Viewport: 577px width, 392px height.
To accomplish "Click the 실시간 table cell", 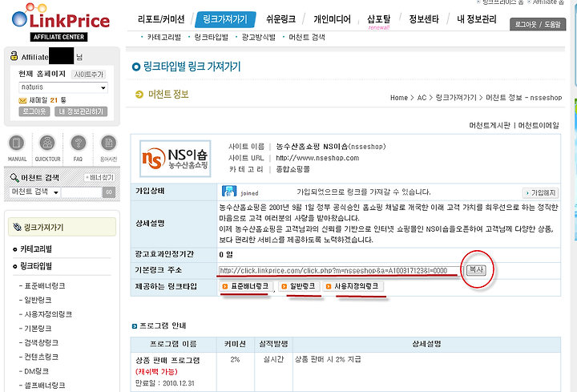I will point(273,359).
